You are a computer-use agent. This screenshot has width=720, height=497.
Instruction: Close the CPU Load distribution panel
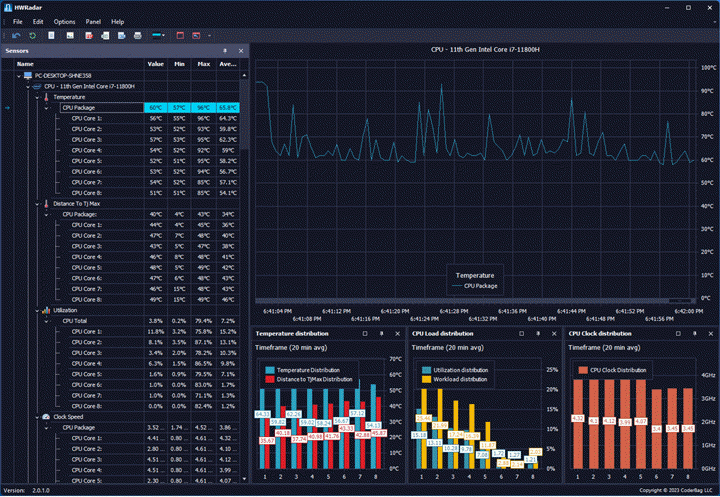click(x=554, y=333)
